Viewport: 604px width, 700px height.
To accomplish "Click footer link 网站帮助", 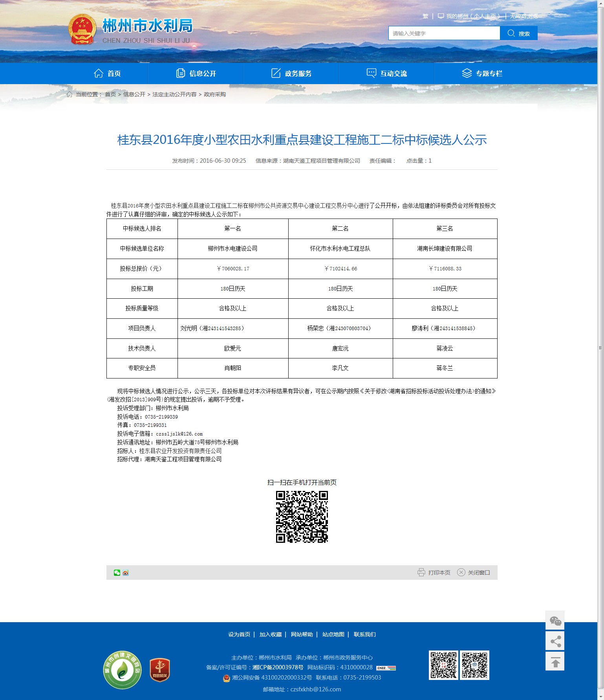I will (302, 634).
